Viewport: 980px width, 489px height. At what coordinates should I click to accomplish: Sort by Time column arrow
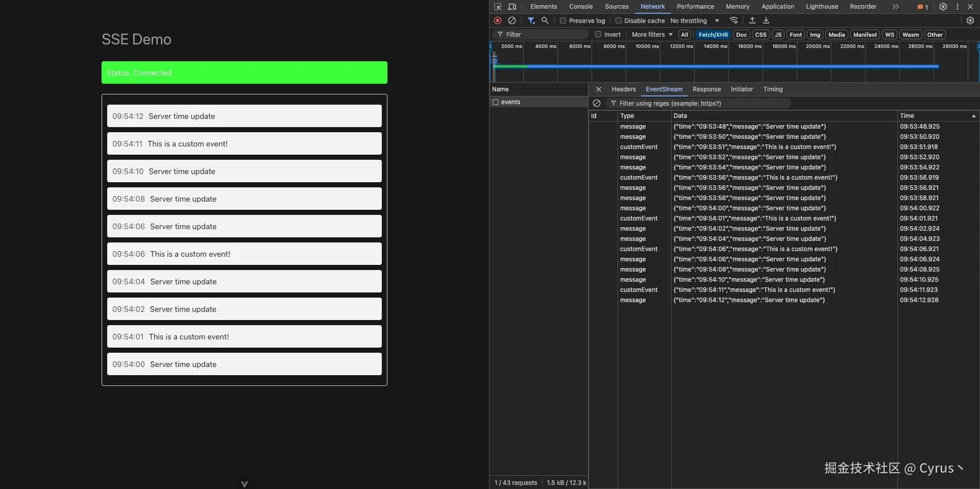point(973,116)
